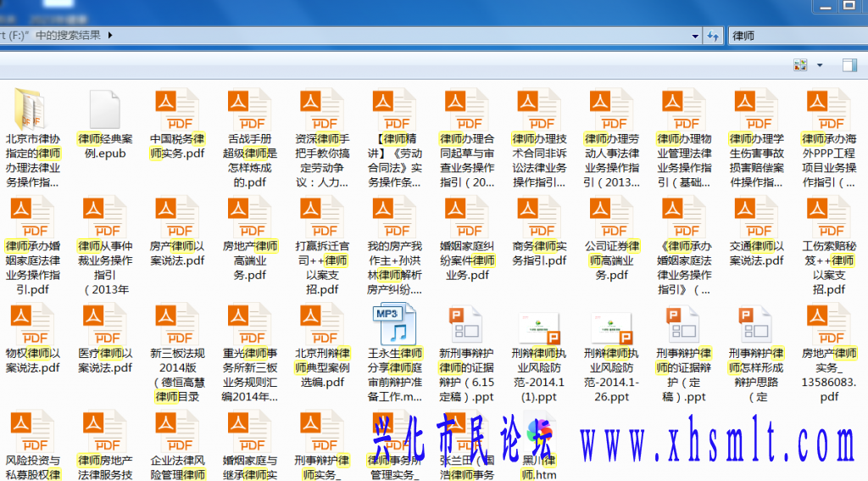Select 律师从事仲裁业务操作指引 PDF icon
Screen dimensions: 868x481
click(104, 216)
